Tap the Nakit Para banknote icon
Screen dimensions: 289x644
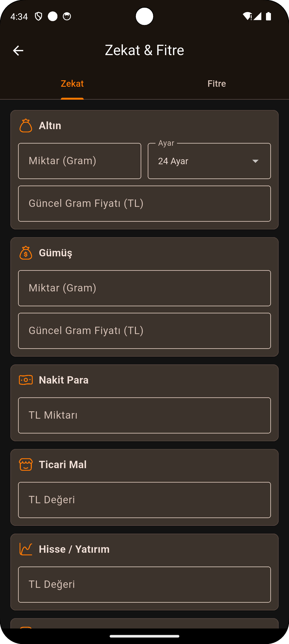26,379
